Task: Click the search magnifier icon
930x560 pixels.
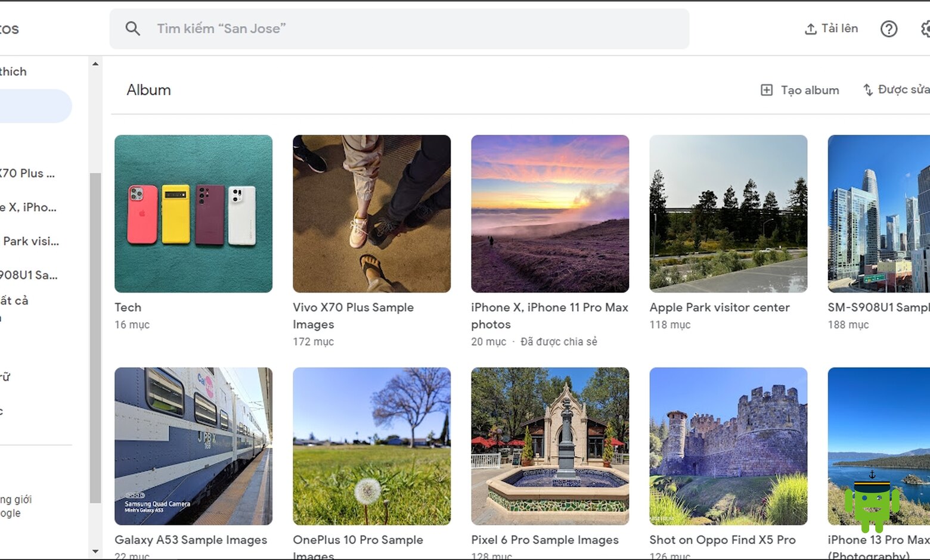Action: pos(133,29)
